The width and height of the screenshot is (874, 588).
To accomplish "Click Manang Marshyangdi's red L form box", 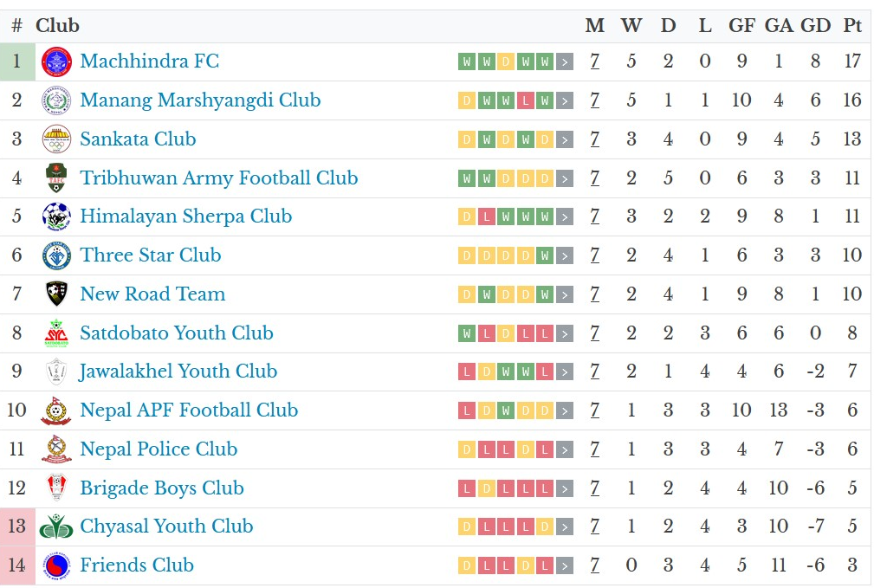I will tap(525, 100).
